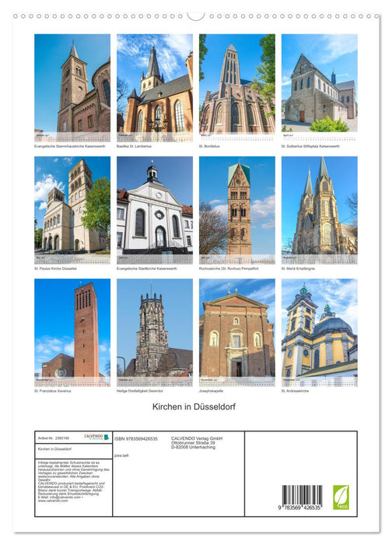This screenshot has height=545, width=392.
Task: Click the CALVENDO logo in info box
Action: [96, 438]
